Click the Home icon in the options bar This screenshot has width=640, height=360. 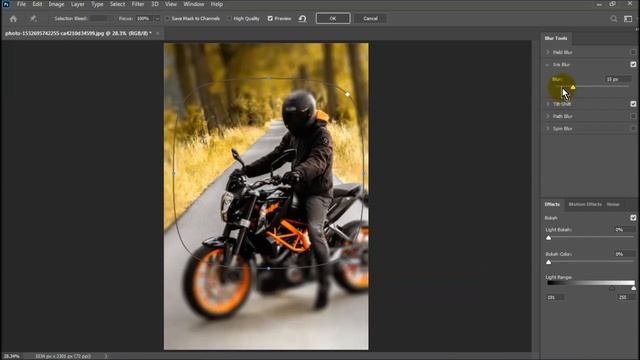13,19
